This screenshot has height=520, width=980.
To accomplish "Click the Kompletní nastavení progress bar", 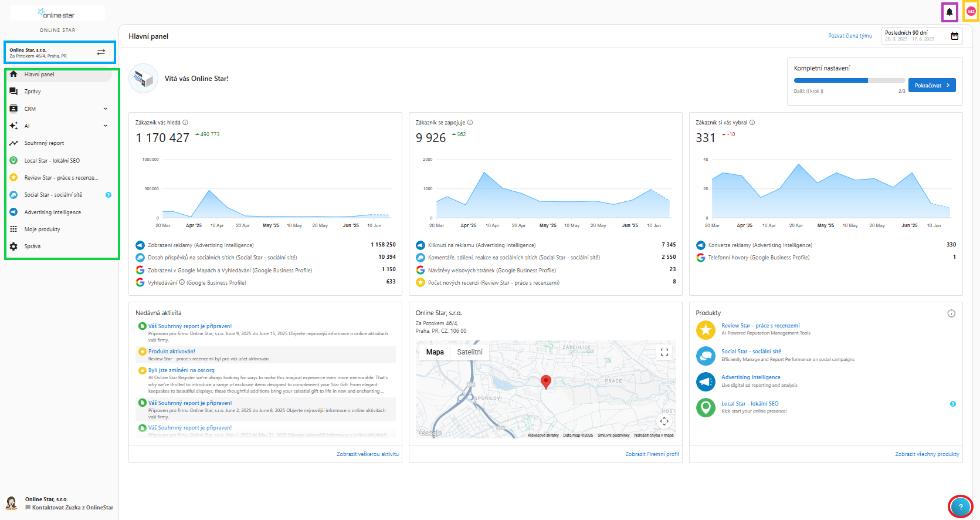I will tap(849, 80).
